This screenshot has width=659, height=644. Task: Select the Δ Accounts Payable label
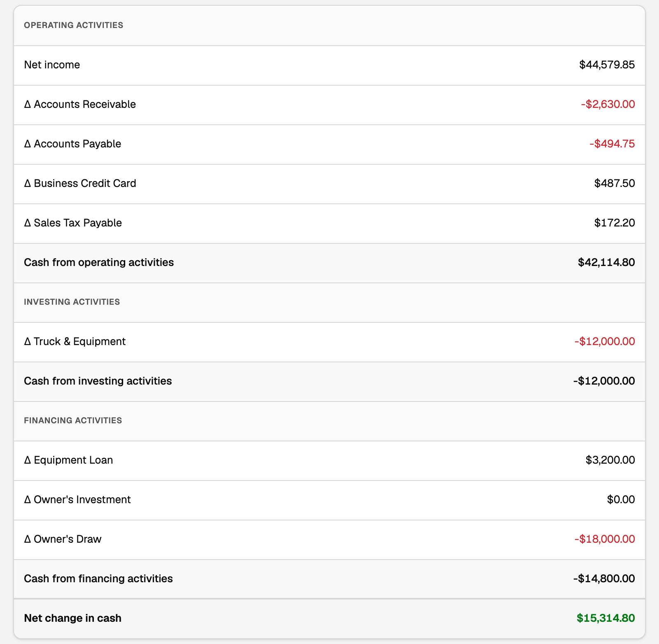(72, 144)
